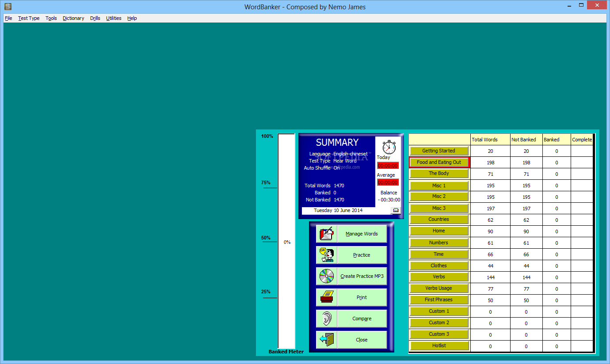Click the WordBanker app icon in title bar
This screenshot has height=364, width=610.
point(8,6)
